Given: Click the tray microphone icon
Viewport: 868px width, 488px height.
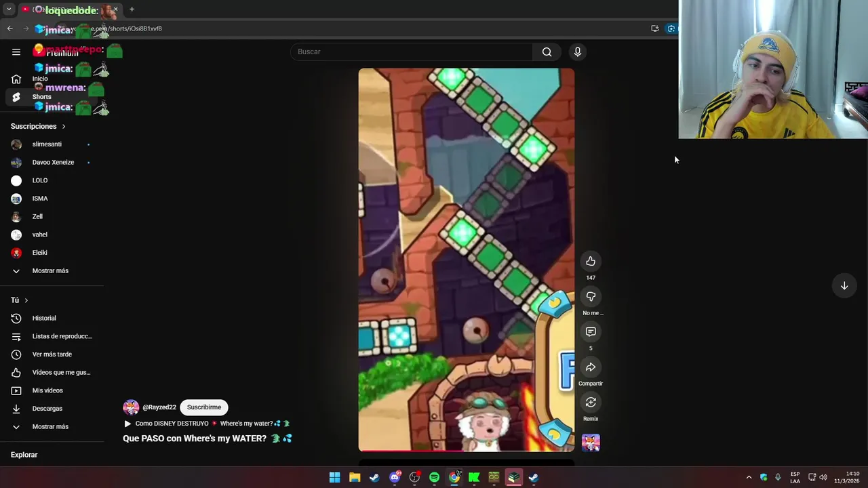Looking at the screenshot, I should point(778,477).
